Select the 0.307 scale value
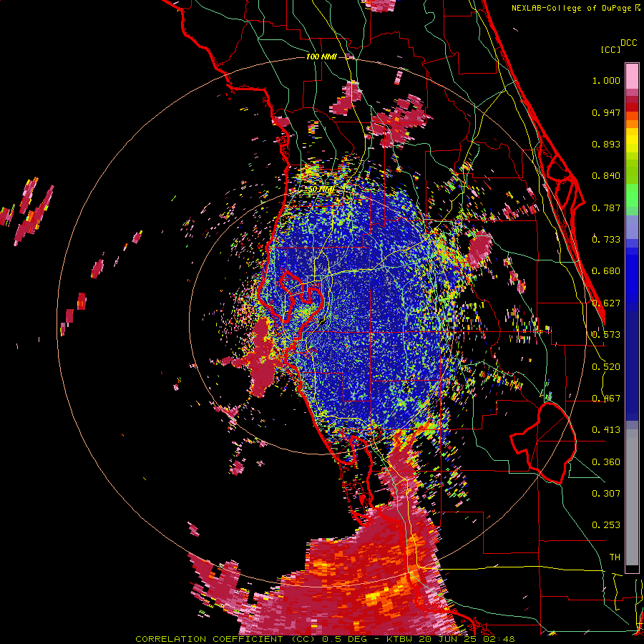The height and width of the screenshot is (644, 644). tap(606, 494)
